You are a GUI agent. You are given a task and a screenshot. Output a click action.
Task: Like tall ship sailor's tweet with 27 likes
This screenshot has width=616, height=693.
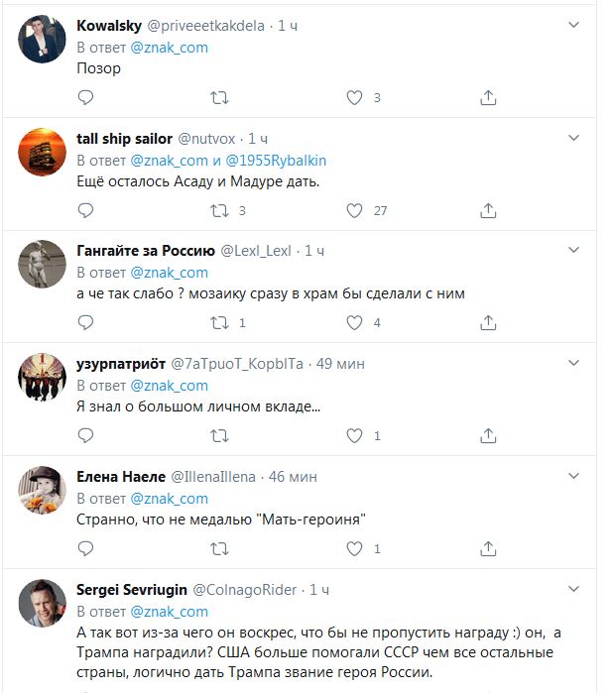354,210
